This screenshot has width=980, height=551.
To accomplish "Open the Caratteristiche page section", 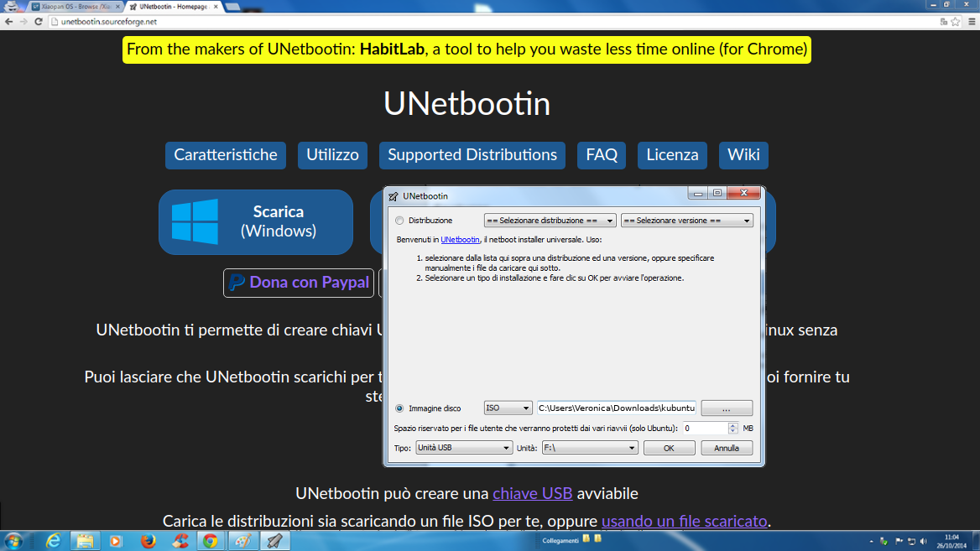I will pos(226,155).
